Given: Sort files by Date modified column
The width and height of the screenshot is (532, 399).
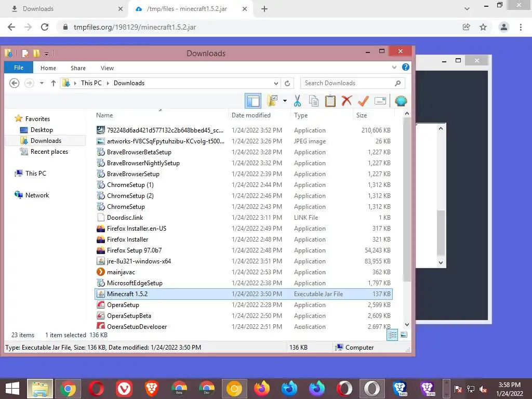Looking at the screenshot, I should click(x=260, y=115).
